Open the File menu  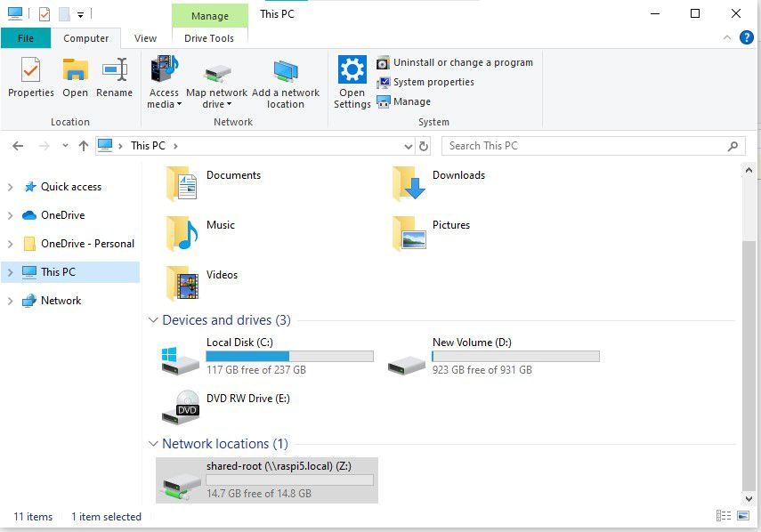pyautogui.click(x=26, y=37)
